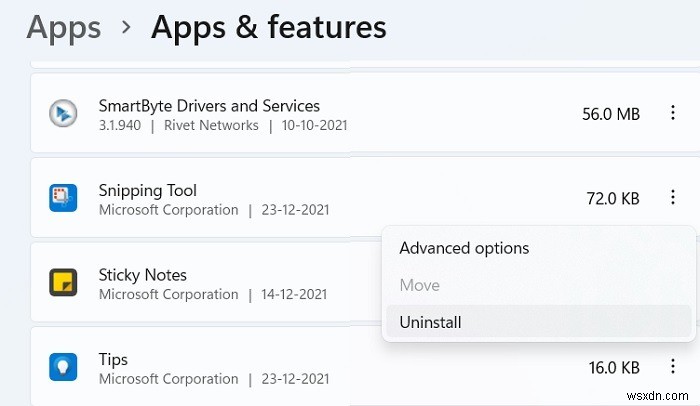Screen dimensions: 700x406
Task: Click the Sticky Notes app icon
Action: (x=63, y=282)
